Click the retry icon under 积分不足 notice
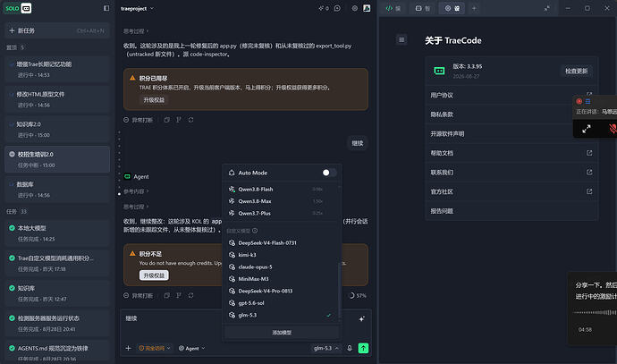This screenshot has height=364, width=617. (x=190, y=295)
